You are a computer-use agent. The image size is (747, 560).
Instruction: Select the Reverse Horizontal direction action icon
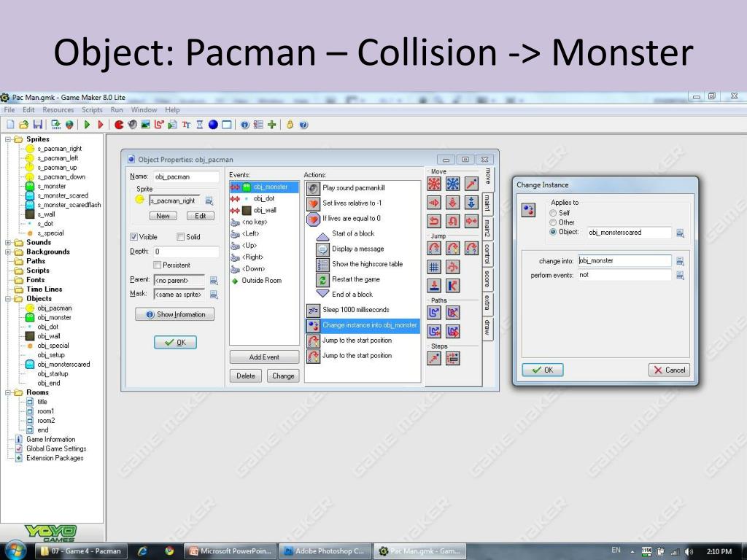point(434,221)
